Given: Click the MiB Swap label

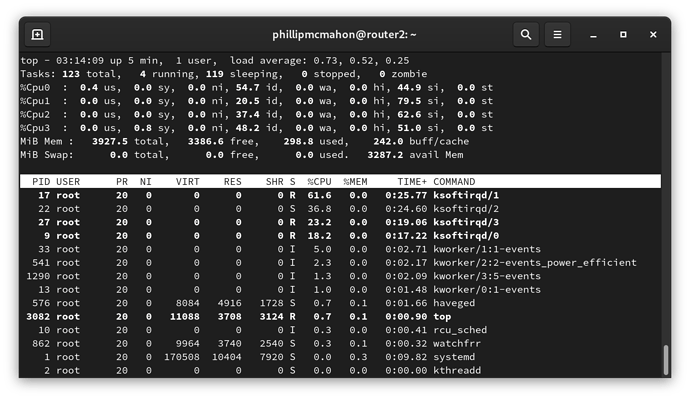Looking at the screenshot, I should click(x=47, y=155).
